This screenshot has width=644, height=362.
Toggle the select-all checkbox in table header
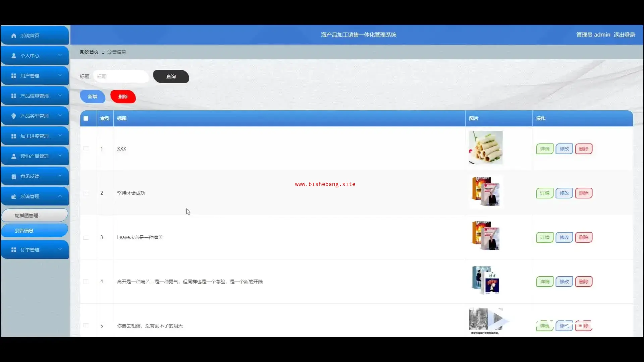tap(86, 118)
